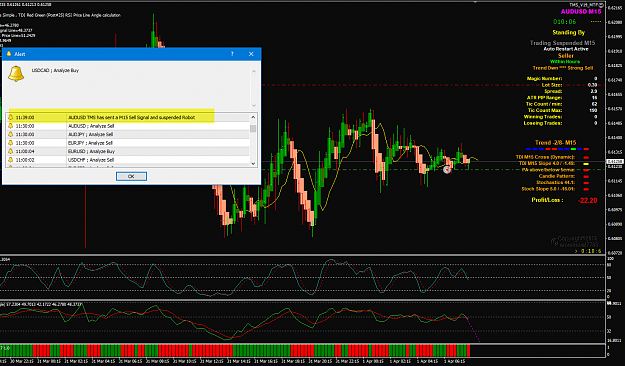Image resolution: width=625 pixels, height=366 pixels.
Task: Select the 'AUDUSD TMS has sent a M15 Sell Signal' row
Action: click(128, 118)
